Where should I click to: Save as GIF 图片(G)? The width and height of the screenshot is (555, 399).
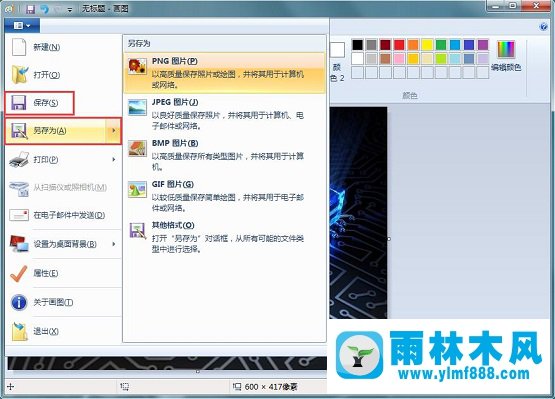[224, 196]
